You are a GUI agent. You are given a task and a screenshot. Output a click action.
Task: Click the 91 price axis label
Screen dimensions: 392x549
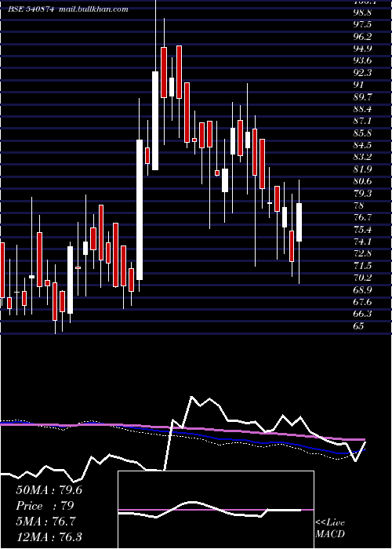click(x=359, y=85)
